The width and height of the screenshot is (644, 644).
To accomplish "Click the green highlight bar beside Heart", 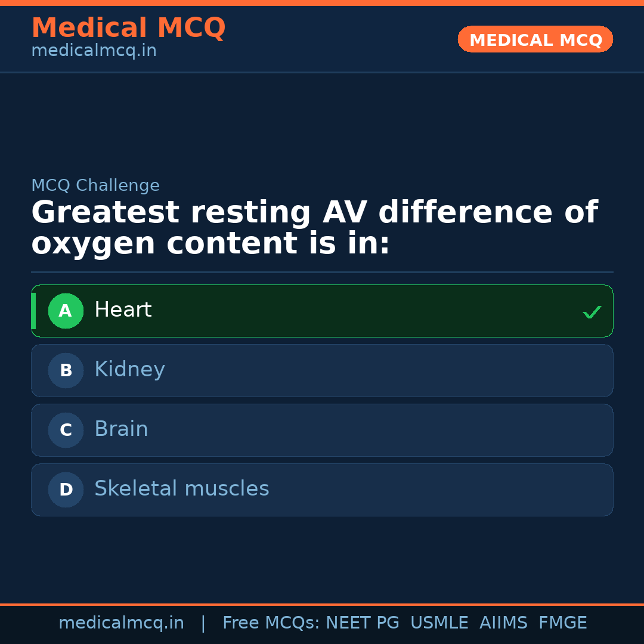I will tap(35, 311).
